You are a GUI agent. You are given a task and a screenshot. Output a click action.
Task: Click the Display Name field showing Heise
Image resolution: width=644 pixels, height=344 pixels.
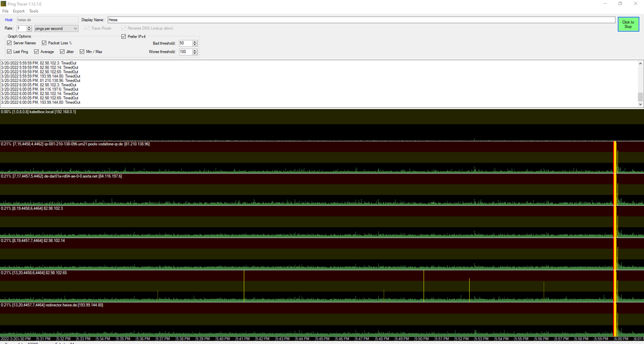pos(361,20)
